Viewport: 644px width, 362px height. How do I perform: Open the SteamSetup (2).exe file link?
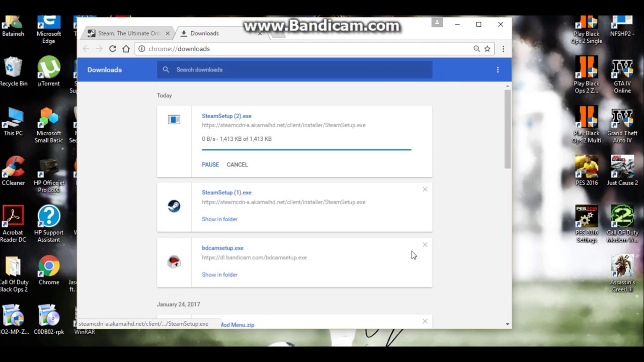(x=226, y=116)
